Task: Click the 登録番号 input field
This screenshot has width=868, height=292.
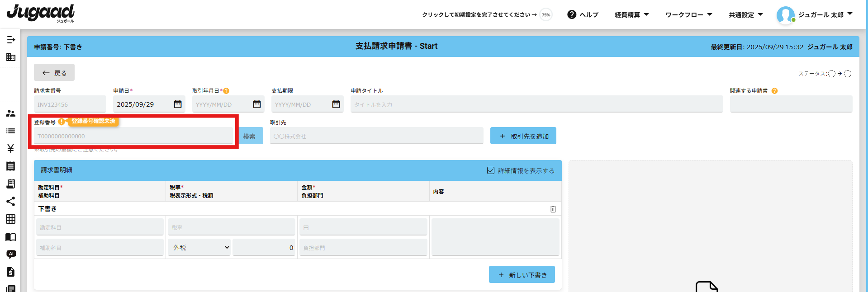Action: [x=133, y=136]
